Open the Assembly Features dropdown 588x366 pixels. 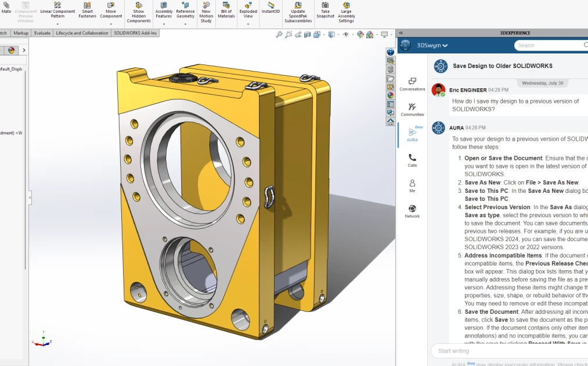point(164,24)
